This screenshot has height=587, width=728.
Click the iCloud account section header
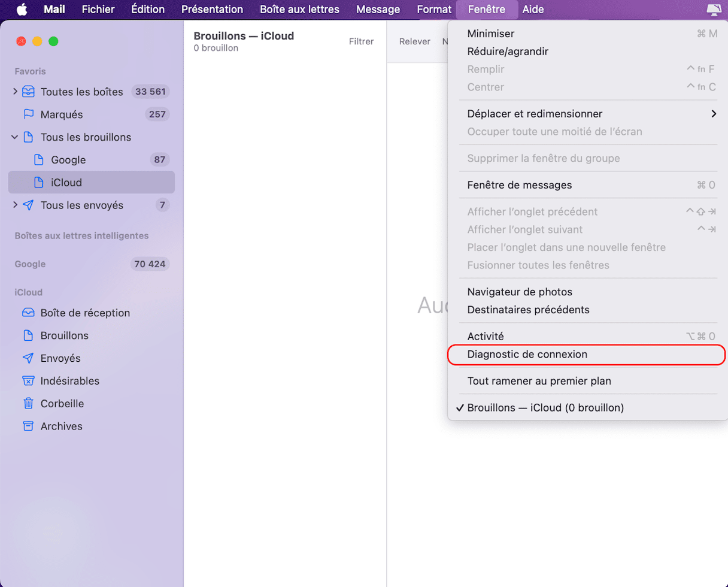pos(29,292)
